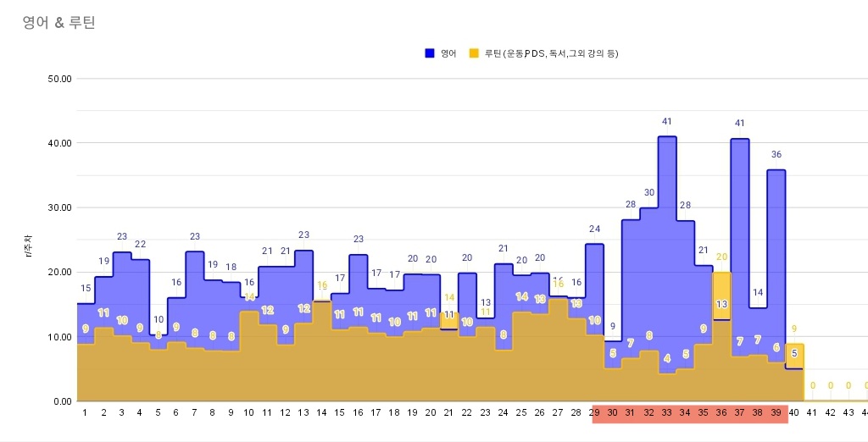Select the 영어 legend label text
Viewport: 868px width, 442px height.
pos(448,53)
